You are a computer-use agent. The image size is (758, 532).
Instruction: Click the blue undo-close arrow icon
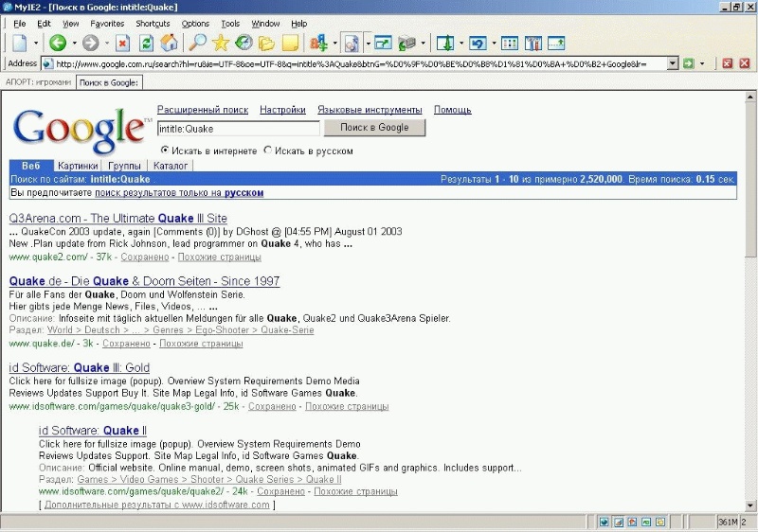pyautogui.click(x=478, y=44)
